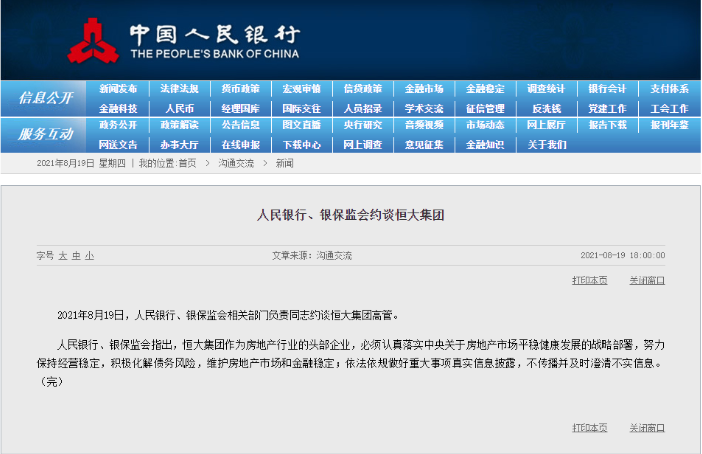Open the 支付体系 section

(x=669, y=89)
